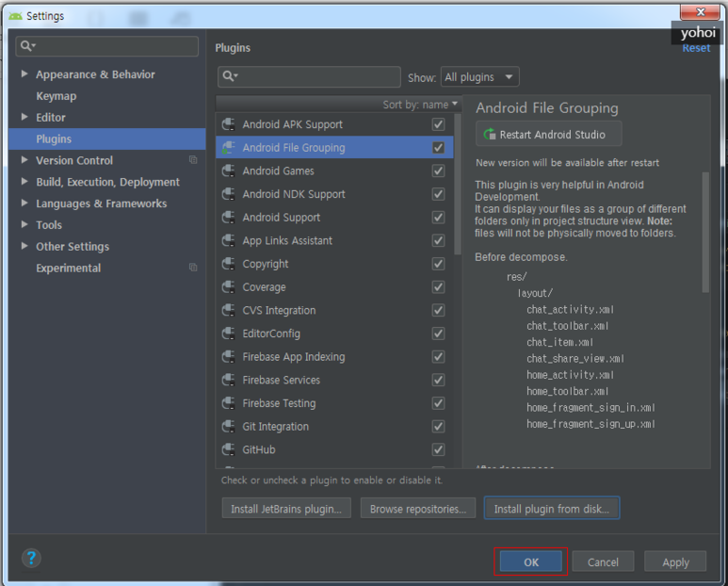Open the Tools settings category
This screenshot has height=586, width=728.
(49, 225)
